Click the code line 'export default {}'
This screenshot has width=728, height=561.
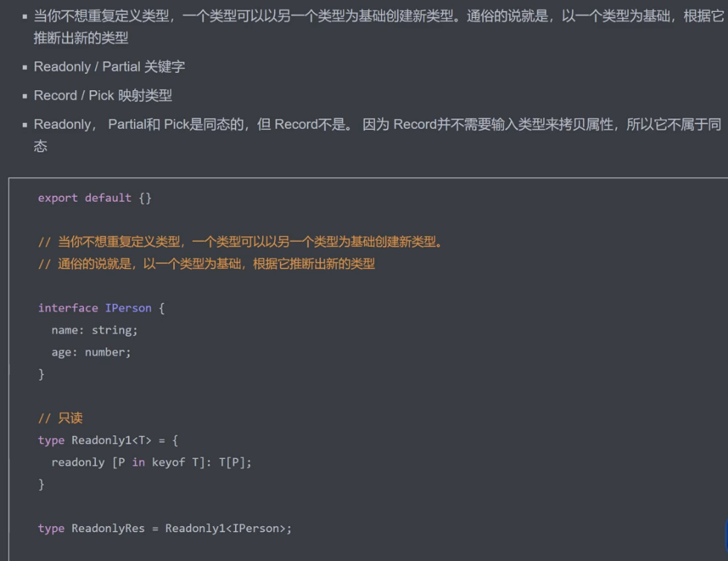95,198
